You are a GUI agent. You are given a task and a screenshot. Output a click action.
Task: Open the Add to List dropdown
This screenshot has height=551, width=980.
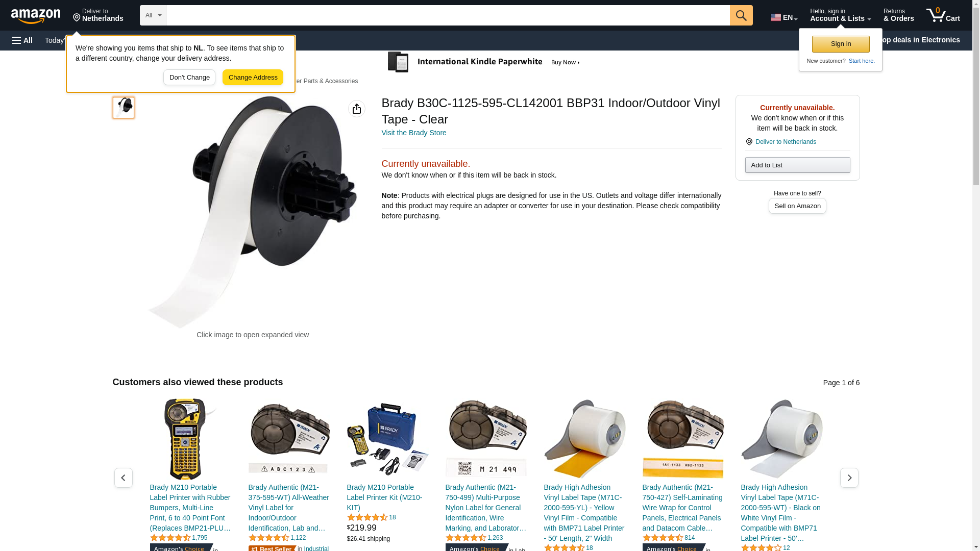click(x=797, y=165)
